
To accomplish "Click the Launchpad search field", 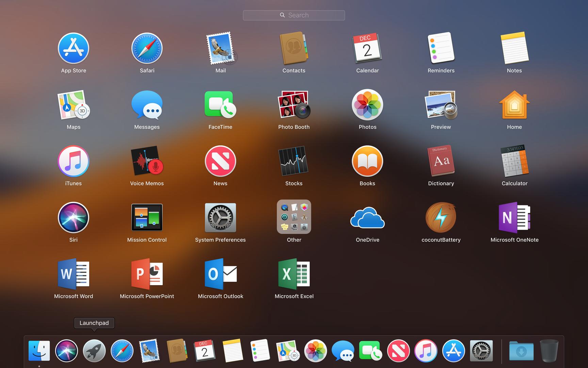I will tap(294, 15).
